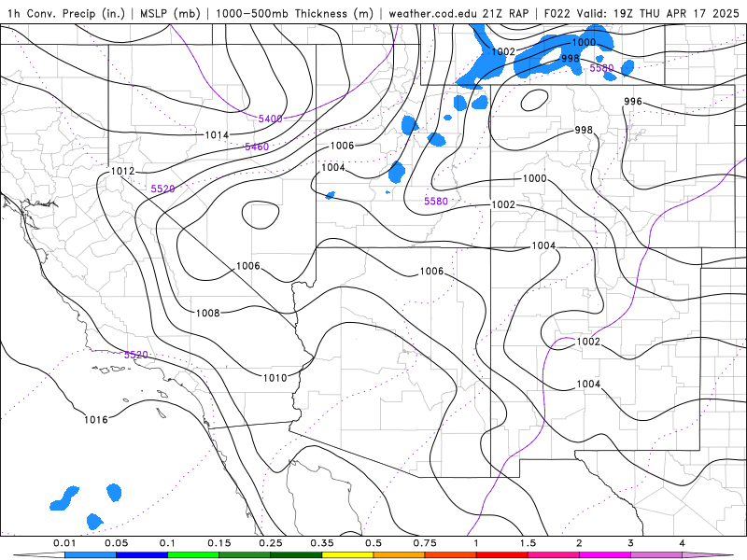Screen dimensions: 747x560
Task: Click the legend value '0.01'
Action: tap(64, 543)
